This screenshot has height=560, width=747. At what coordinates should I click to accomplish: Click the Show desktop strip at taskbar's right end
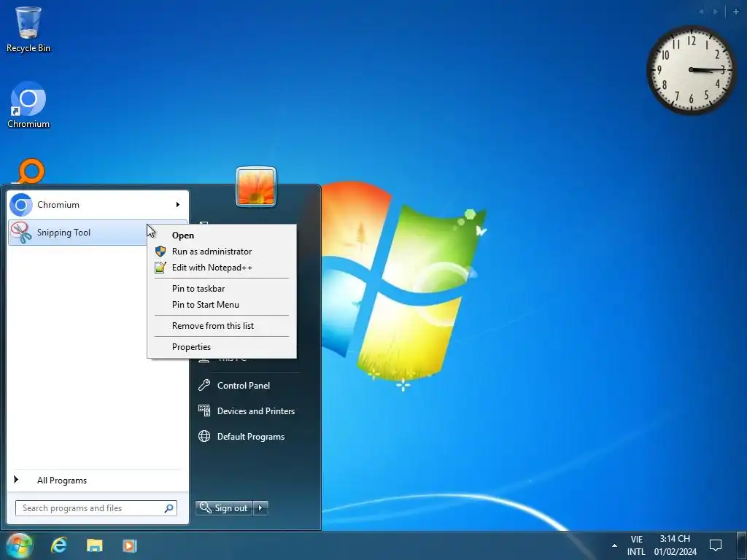point(742,545)
